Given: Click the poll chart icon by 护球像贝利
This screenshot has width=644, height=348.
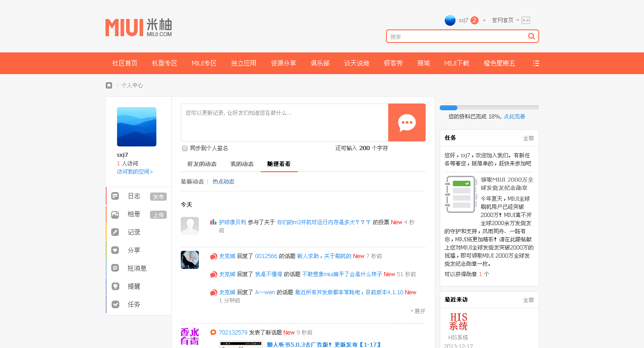Looking at the screenshot, I should pyautogui.click(x=213, y=222).
